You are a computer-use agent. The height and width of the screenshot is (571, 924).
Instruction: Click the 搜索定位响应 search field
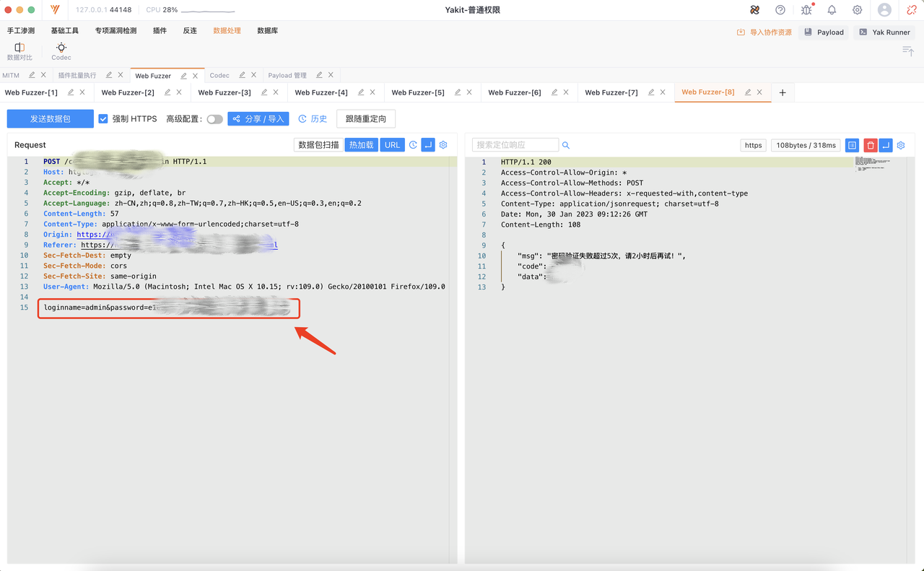pos(515,145)
